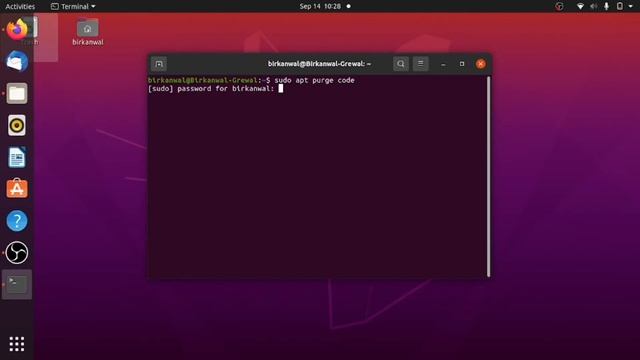
Task: Open LibreOffice Writer from the dock
Action: pyautogui.click(x=17, y=157)
